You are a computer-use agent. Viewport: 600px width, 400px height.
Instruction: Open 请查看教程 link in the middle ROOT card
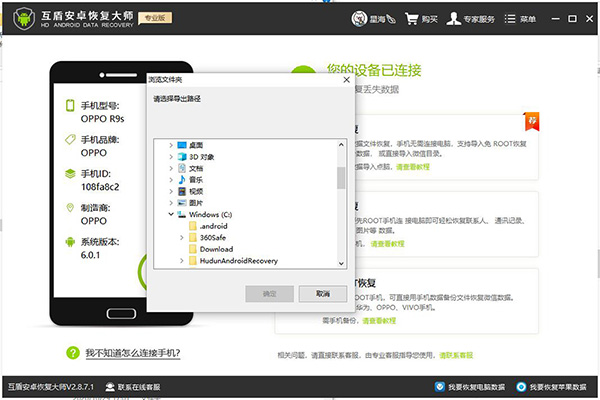coord(387,244)
